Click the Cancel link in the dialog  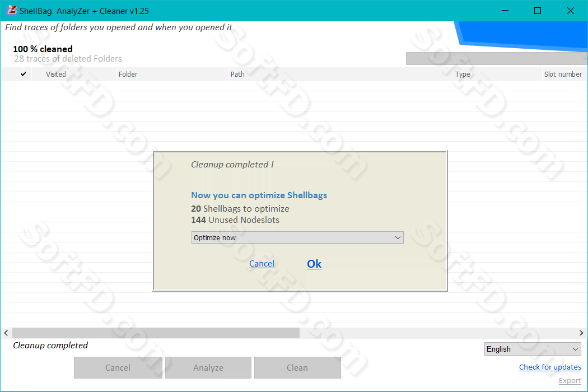click(262, 264)
